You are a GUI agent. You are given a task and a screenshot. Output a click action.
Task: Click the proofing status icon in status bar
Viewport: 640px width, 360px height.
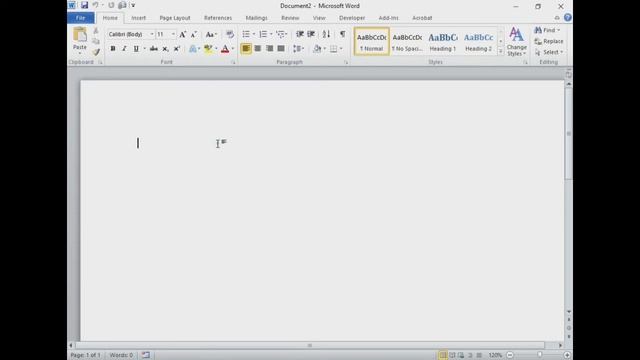click(146, 355)
